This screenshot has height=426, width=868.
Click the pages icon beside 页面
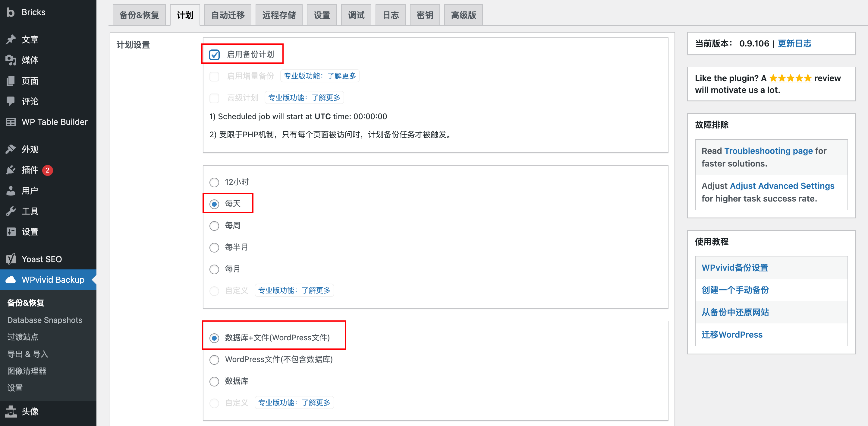11,81
